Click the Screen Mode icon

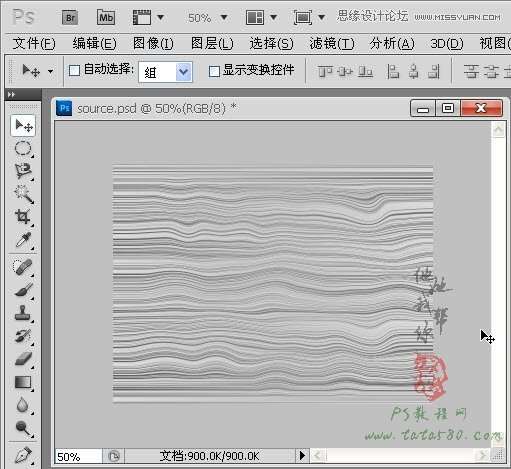[303, 17]
